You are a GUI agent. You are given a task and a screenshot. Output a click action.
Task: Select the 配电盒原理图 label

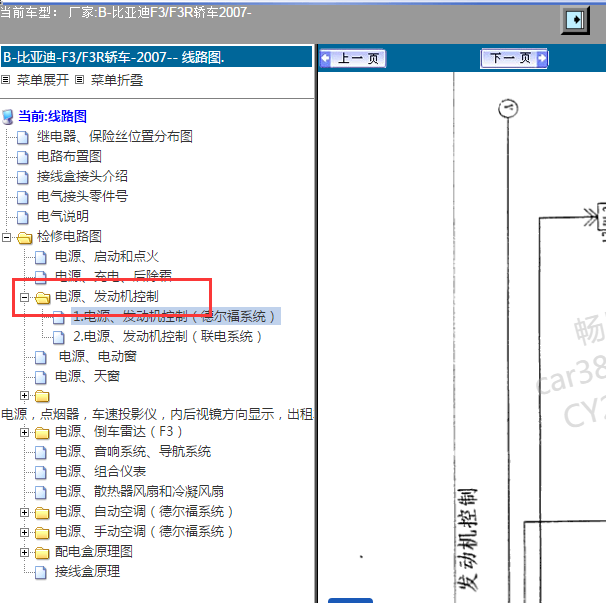click(x=94, y=552)
